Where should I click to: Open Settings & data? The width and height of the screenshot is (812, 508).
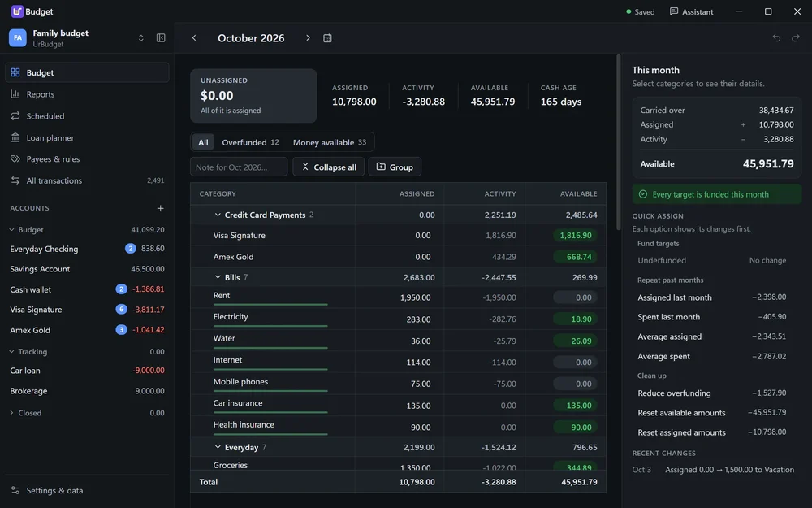(x=87, y=490)
